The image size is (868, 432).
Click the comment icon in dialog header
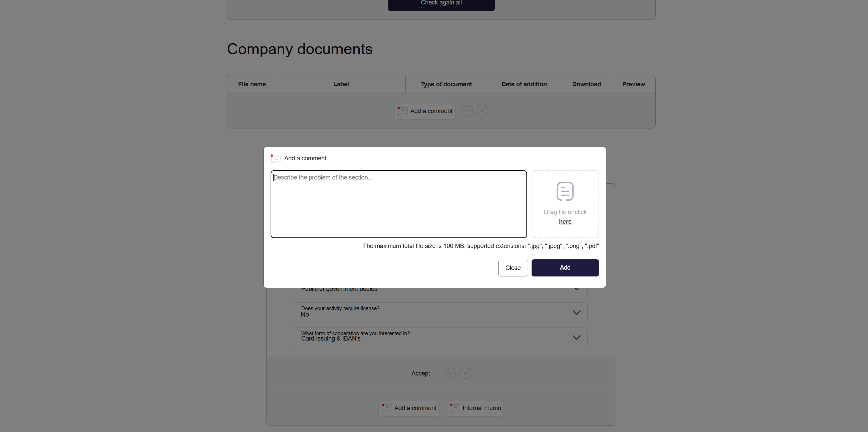(x=275, y=158)
